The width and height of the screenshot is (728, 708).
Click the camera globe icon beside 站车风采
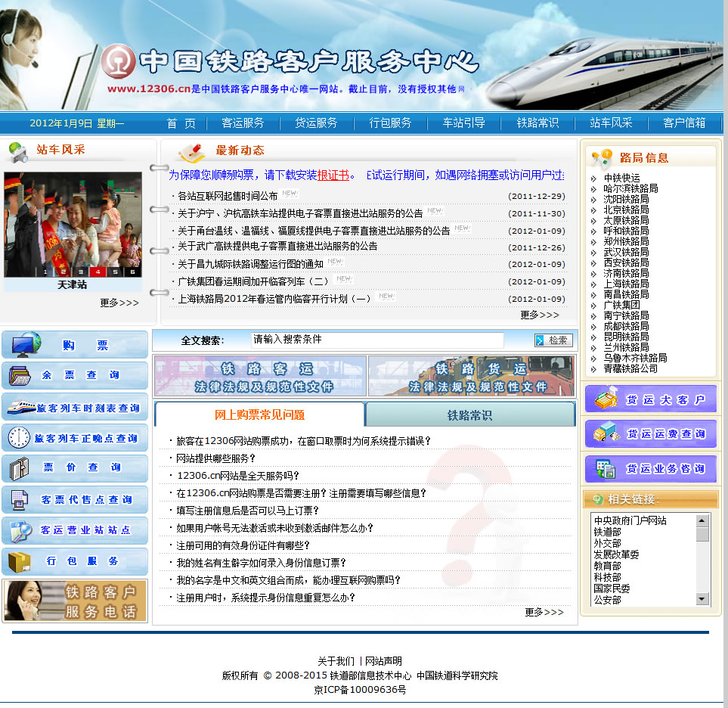click(19, 152)
